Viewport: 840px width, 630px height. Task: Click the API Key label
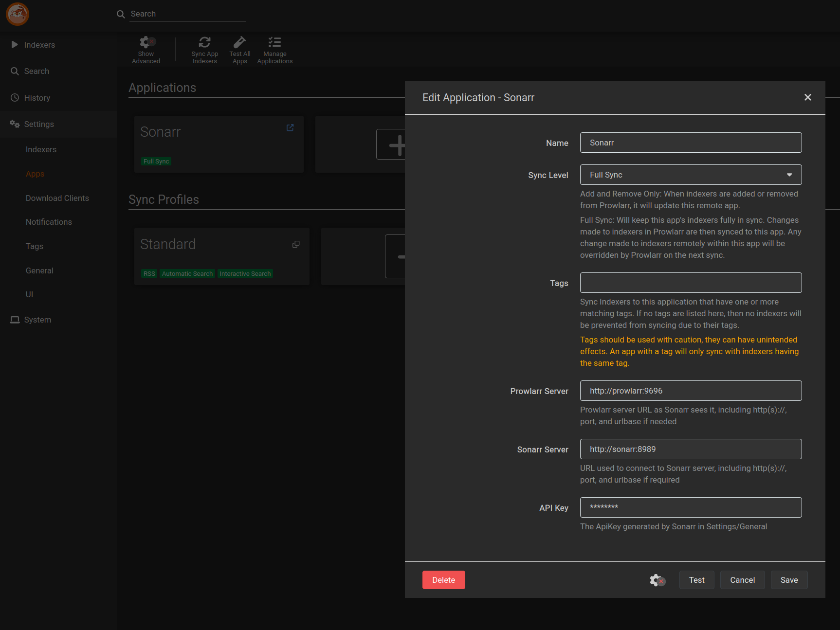point(554,508)
